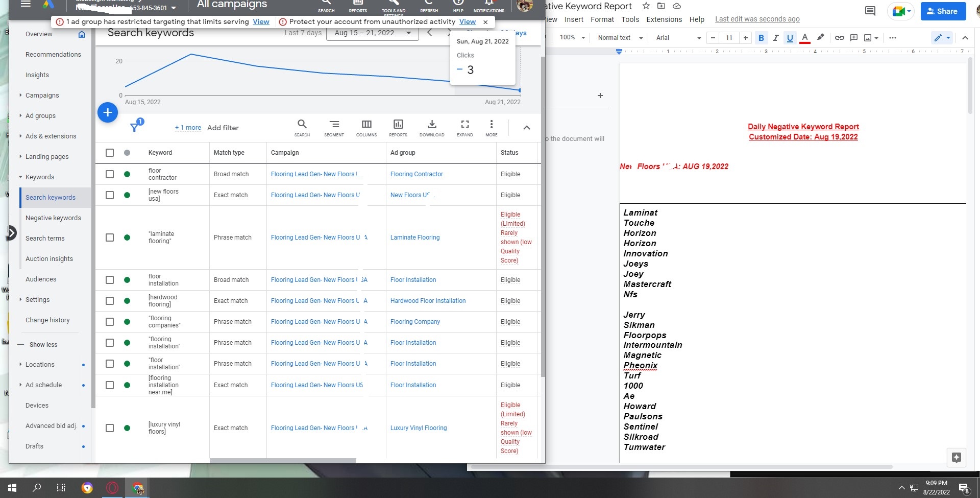Toggle Bold formatting in Docs toolbar
The image size is (980, 498).
point(761,38)
